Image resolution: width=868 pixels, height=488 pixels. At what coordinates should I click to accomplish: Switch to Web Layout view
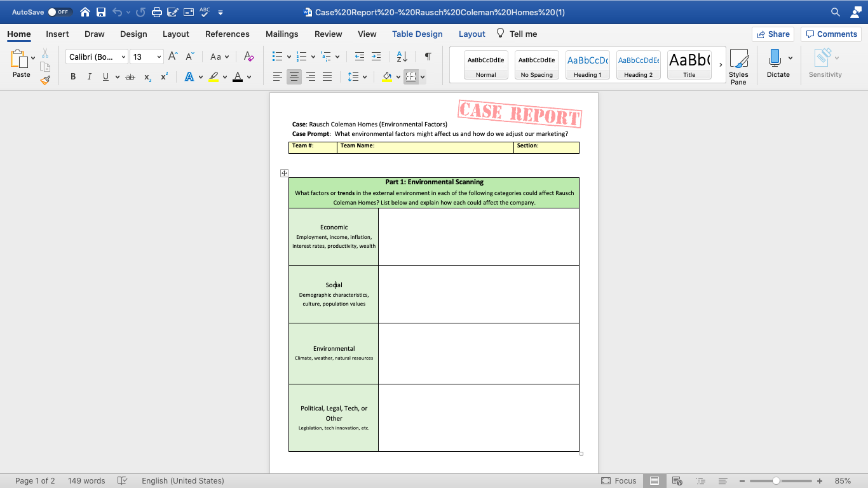coord(677,481)
